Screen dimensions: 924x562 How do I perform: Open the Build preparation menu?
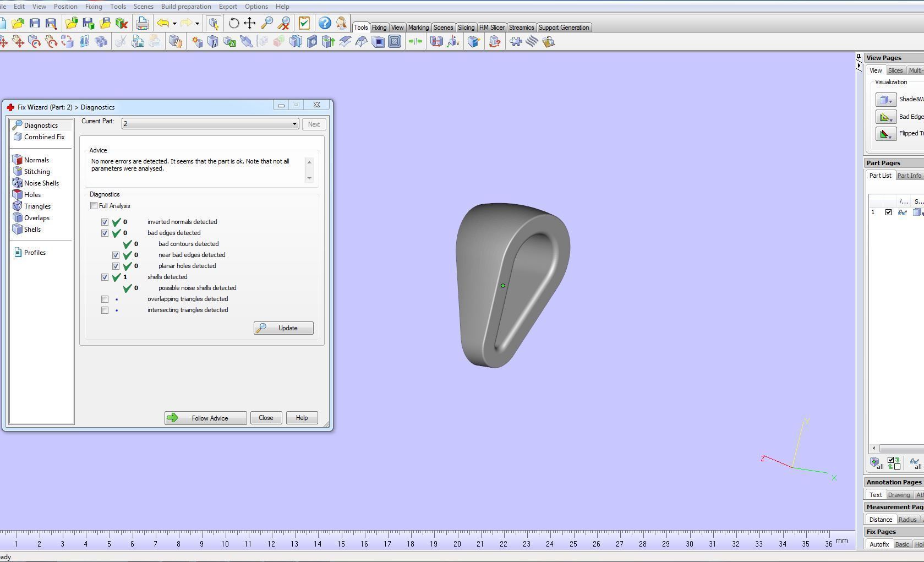point(186,7)
